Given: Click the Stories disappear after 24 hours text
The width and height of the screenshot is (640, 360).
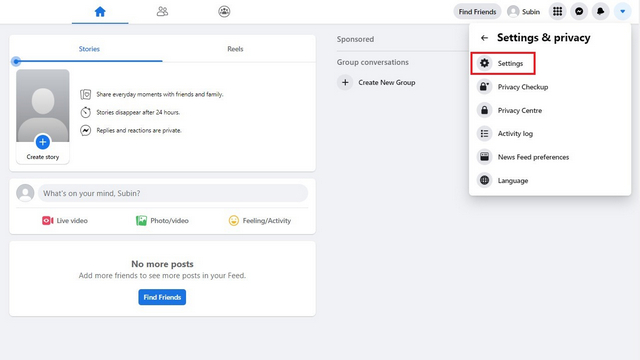Looking at the screenshot, I should 138,112.
